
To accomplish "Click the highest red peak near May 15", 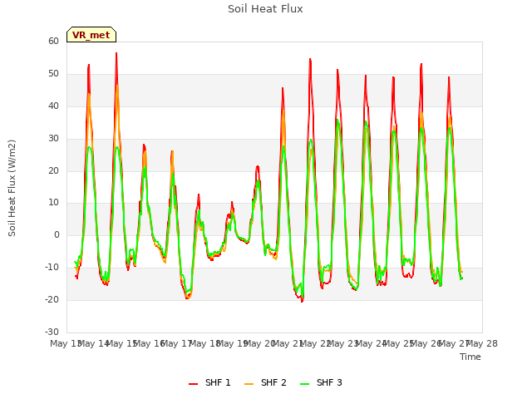I will pyautogui.click(x=116, y=53).
